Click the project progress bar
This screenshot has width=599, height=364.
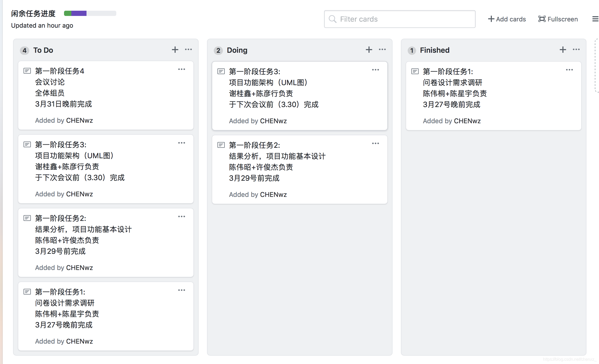pyautogui.click(x=90, y=13)
